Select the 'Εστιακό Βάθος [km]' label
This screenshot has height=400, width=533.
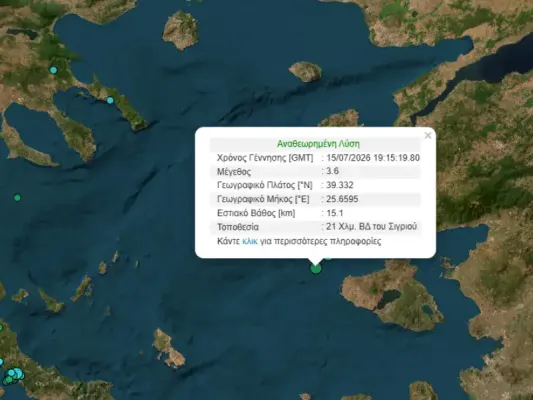coord(256,213)
